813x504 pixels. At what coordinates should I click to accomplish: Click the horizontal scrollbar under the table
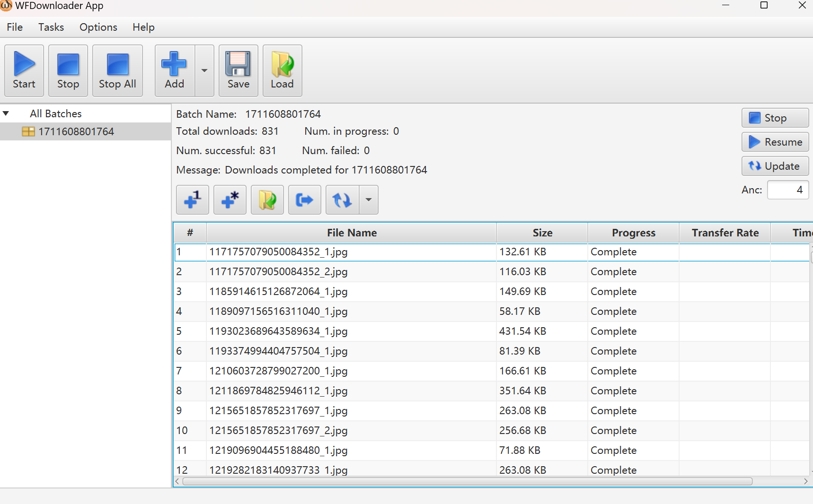click(467, 481)
